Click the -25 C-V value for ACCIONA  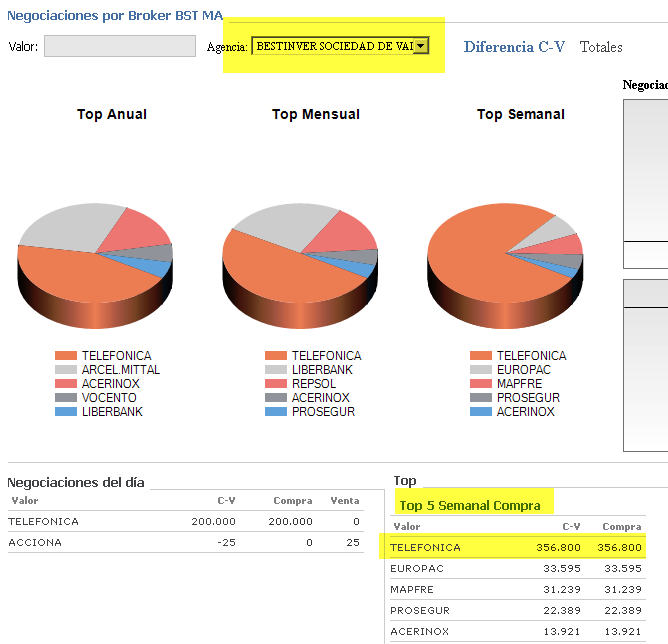click(x=226, y=542)
